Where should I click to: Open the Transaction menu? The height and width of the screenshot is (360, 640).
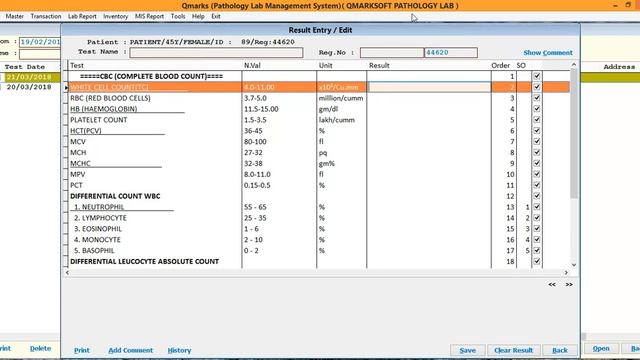pos(46,16)
